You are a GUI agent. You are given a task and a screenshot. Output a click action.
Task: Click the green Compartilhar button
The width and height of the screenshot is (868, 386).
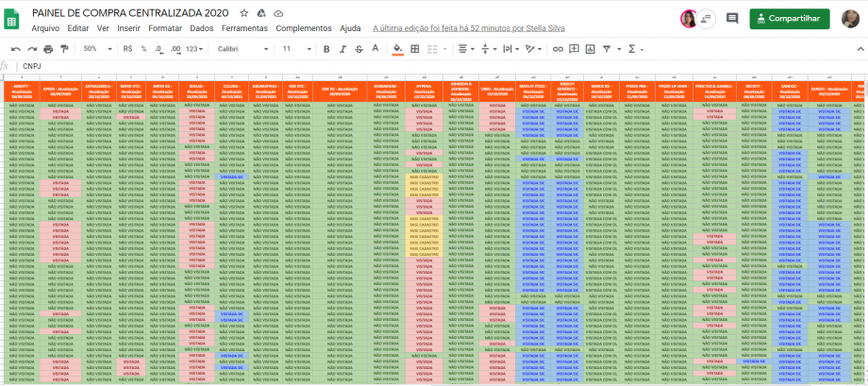click(790, 18)
